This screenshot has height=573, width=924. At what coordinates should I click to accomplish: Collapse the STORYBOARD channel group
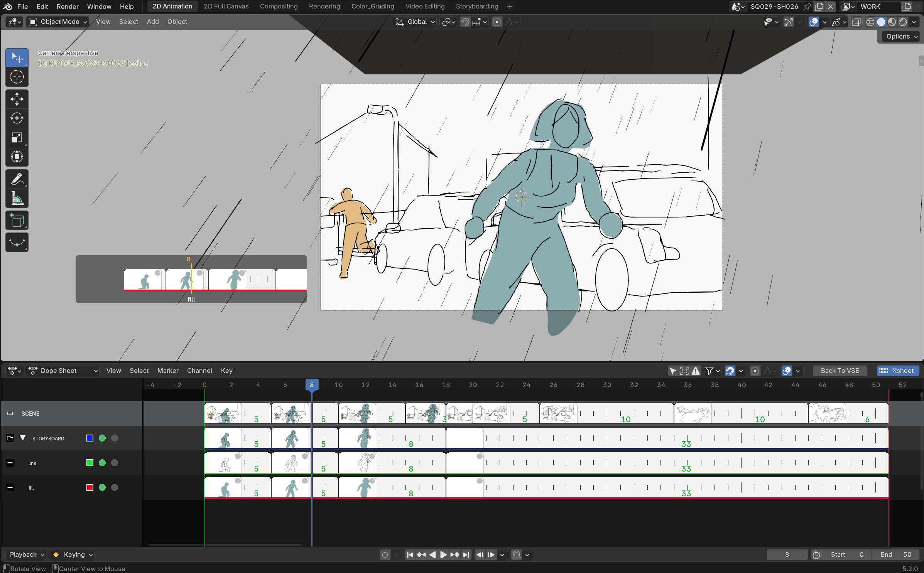(x=23, y=438)
